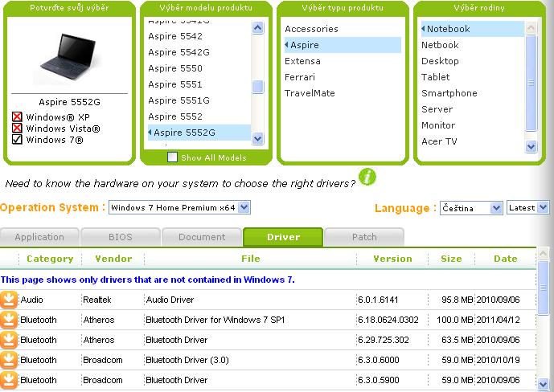Choose Ferrari product type
The image size is (554, 392).
pyautogui.click(x=300, y=77)
